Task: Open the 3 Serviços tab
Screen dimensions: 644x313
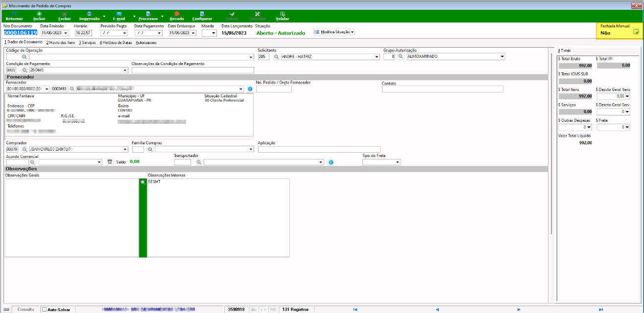Action: tap(87, 43)
